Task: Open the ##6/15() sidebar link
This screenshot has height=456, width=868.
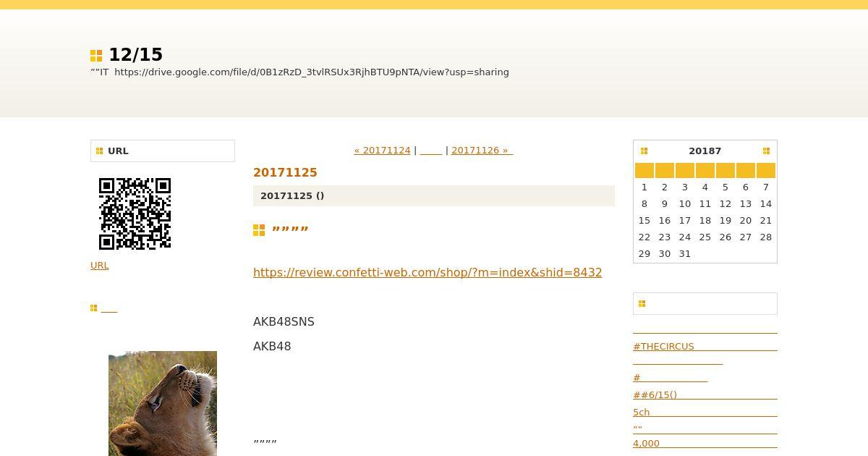Action: click(x=705, y=395)
